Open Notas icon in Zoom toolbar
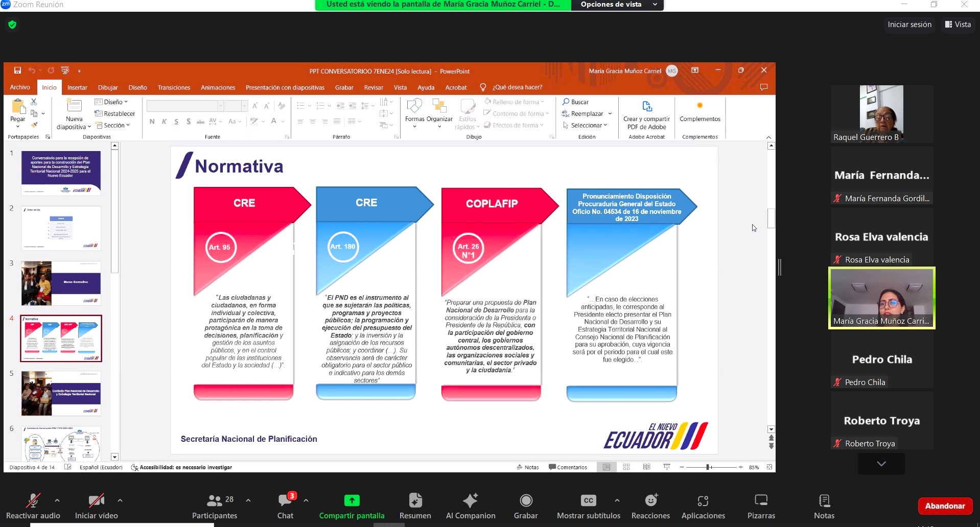 point(824,500)
